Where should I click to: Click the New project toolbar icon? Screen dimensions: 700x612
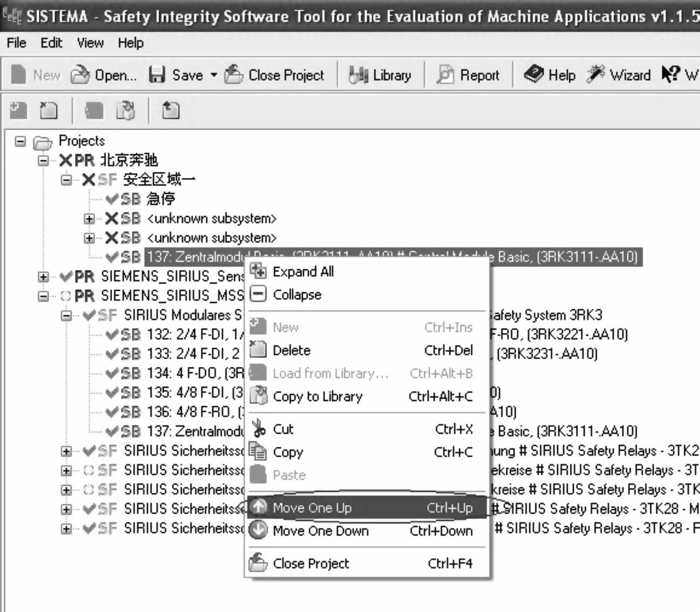coord(18,75)
